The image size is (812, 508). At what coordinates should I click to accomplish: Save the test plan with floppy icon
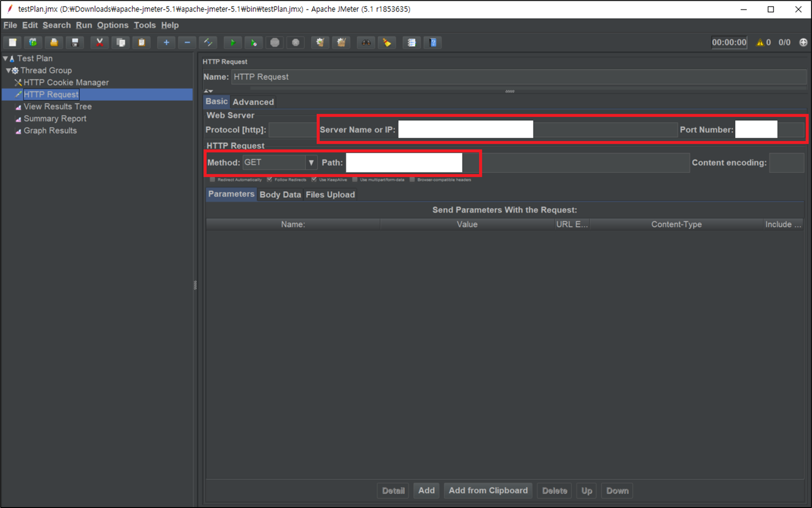(x=75, y=42)
